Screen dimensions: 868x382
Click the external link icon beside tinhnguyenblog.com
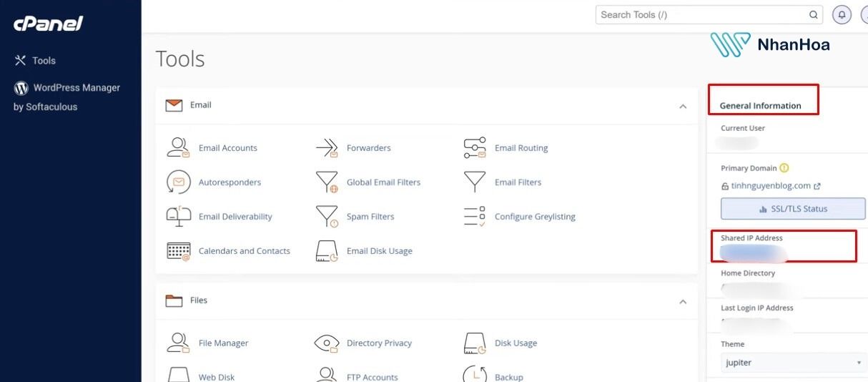tap(817, 186)
